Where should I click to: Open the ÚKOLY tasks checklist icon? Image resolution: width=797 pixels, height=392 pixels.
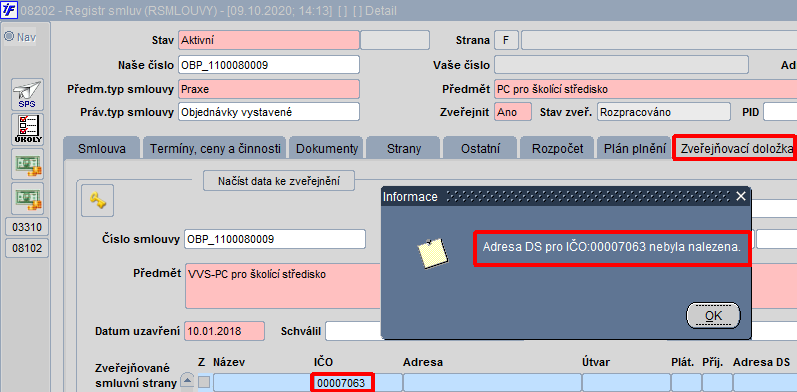tap(27, 130)
